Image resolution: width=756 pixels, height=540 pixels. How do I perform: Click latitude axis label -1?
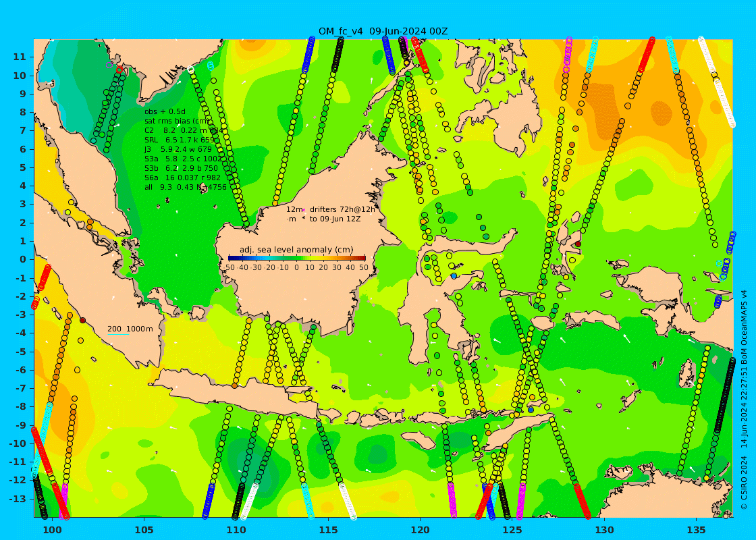point(20,277)
